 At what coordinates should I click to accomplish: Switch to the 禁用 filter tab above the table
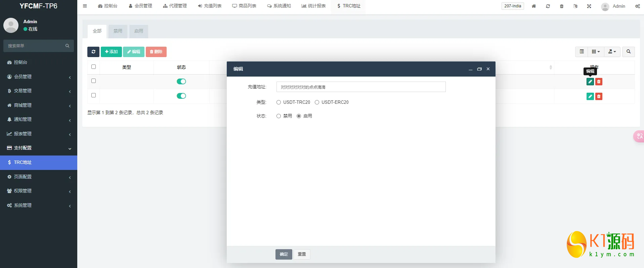118,31
